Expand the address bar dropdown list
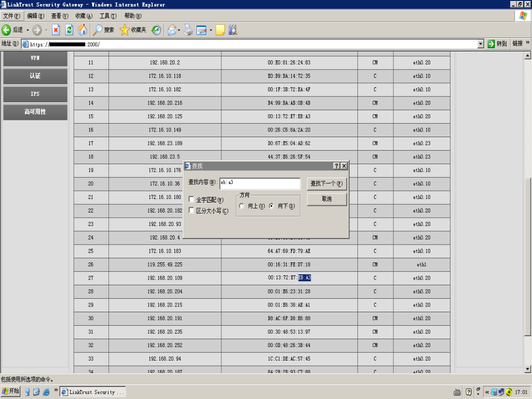532x399 pixels. 481,44
